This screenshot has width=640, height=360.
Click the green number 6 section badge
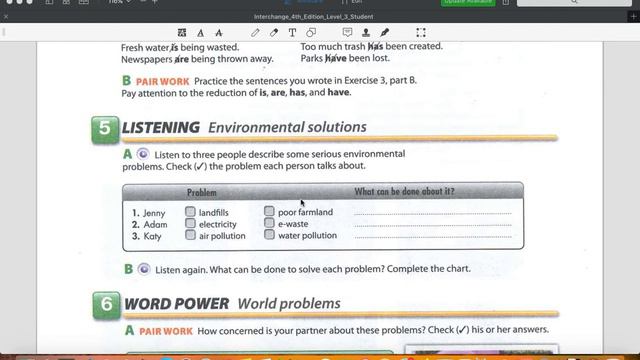click(107, 305)
